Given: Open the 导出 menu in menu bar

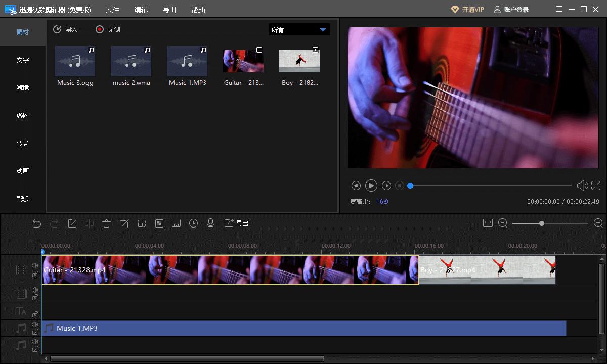Looking at the screenshot, I should click(x=169, y=10).
